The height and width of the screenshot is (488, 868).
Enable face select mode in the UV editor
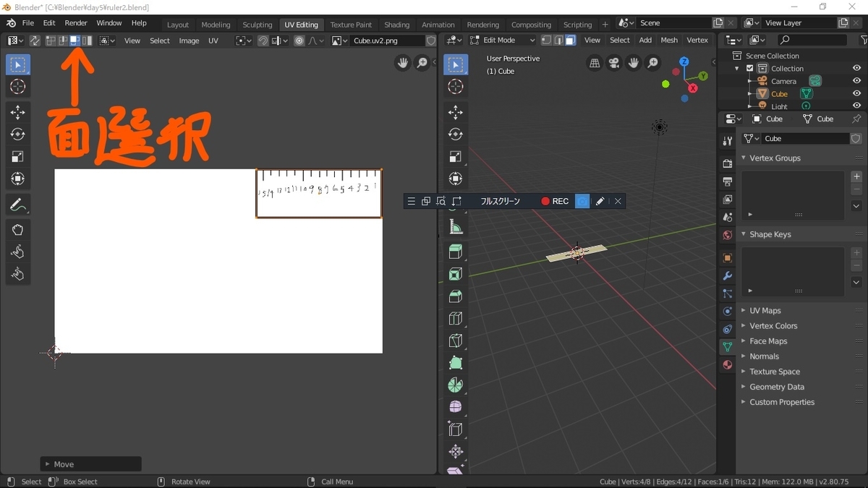[x=75, y=40]
